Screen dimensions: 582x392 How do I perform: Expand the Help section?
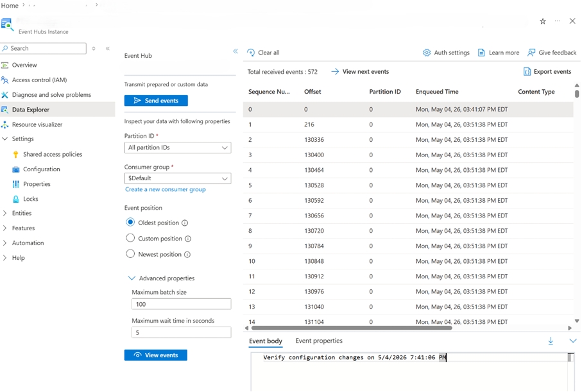pos(5,258)
